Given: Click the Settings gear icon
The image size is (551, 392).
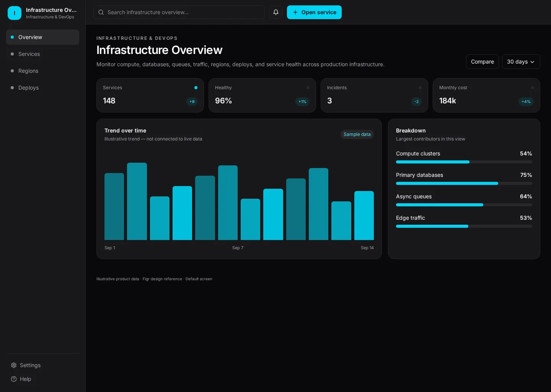Looking at the screenshot, I should pos(14,365).
